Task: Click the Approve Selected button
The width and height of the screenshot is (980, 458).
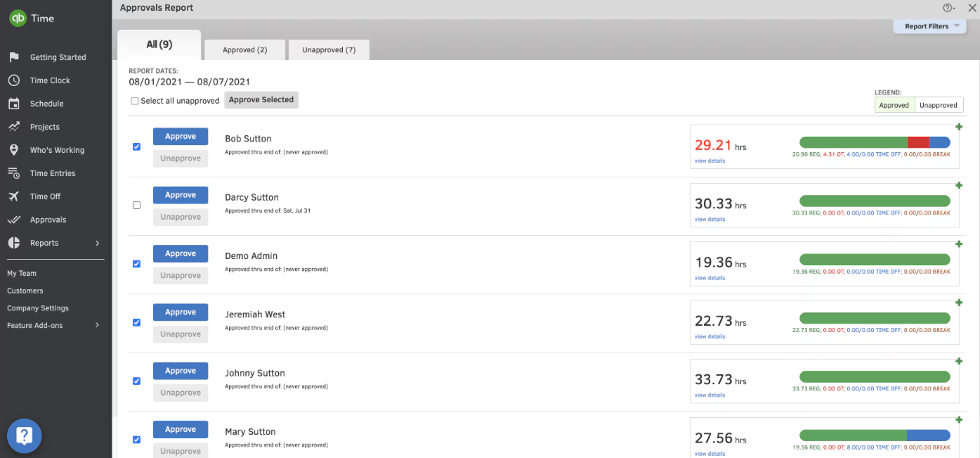Action: tap(261, 100)
